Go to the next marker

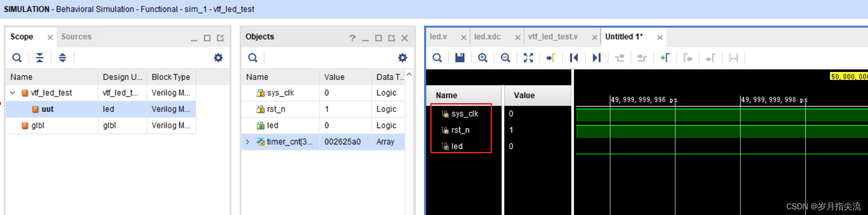click(710, 57)
